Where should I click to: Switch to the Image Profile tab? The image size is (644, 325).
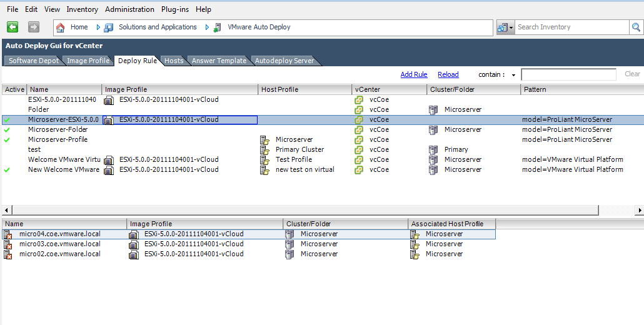88,61
